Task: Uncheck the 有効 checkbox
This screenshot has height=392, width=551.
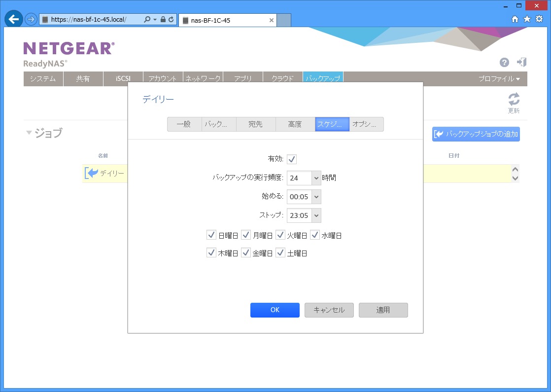Action: click(292, 159)
